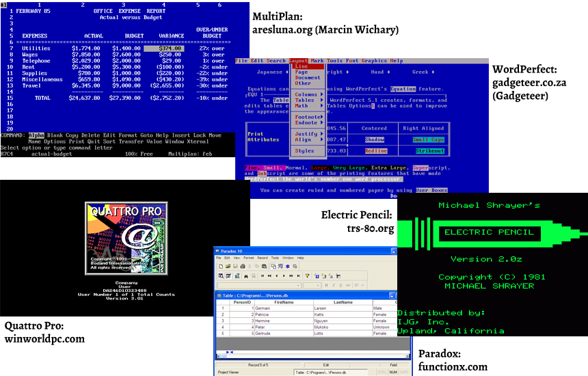Expand Math submenu in WordPerfect Layout menu
588x376 pixels.
309,106
